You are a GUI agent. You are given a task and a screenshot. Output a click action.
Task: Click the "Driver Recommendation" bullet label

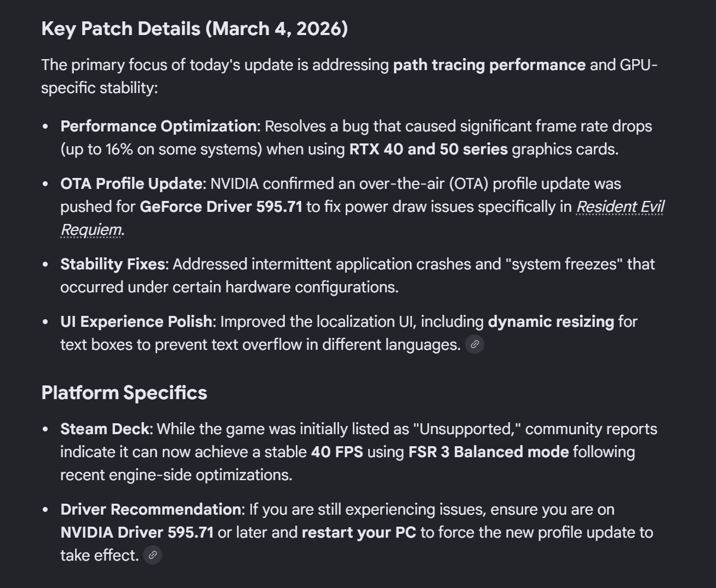click(x=151, y=509)
